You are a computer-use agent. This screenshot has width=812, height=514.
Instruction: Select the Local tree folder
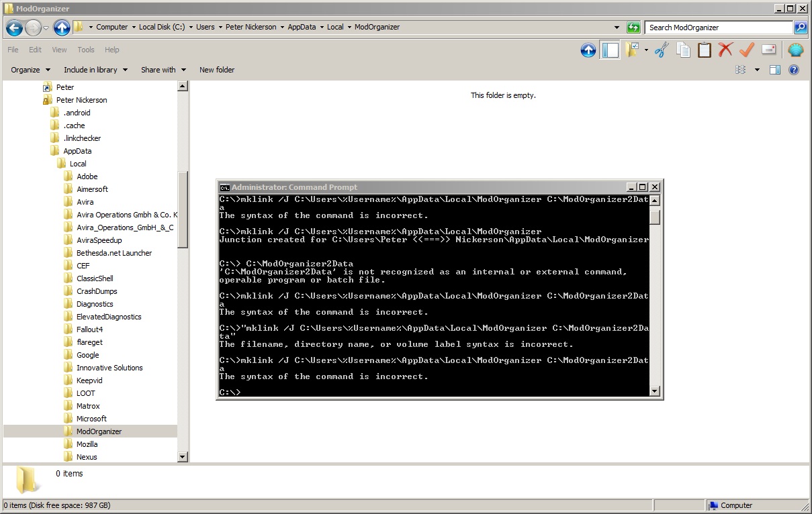[x=78, y=164]
